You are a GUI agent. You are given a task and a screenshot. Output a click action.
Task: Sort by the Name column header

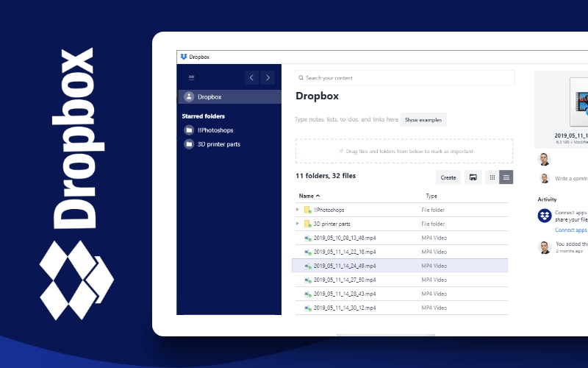tap(309, 196)
